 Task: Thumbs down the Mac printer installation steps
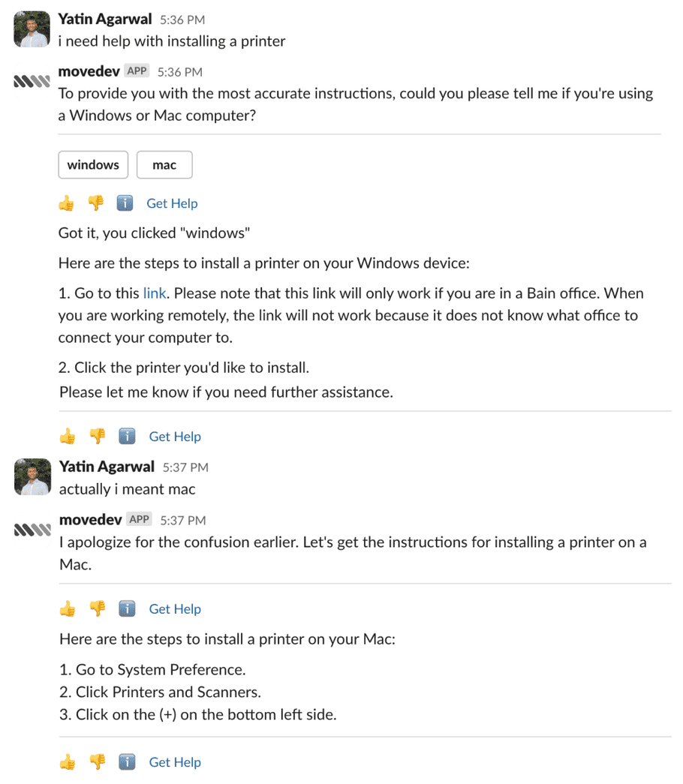point(97,762)
